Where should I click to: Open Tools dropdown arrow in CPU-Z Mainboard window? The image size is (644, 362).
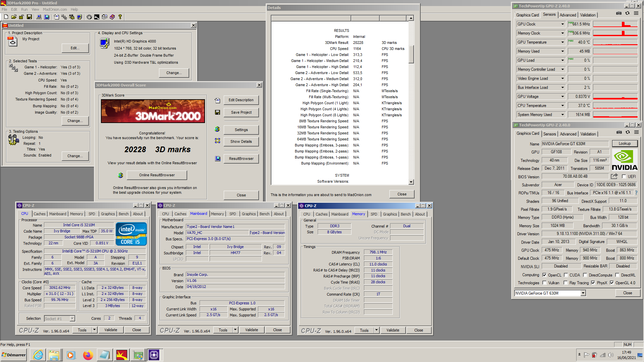(x=235, y=330)
